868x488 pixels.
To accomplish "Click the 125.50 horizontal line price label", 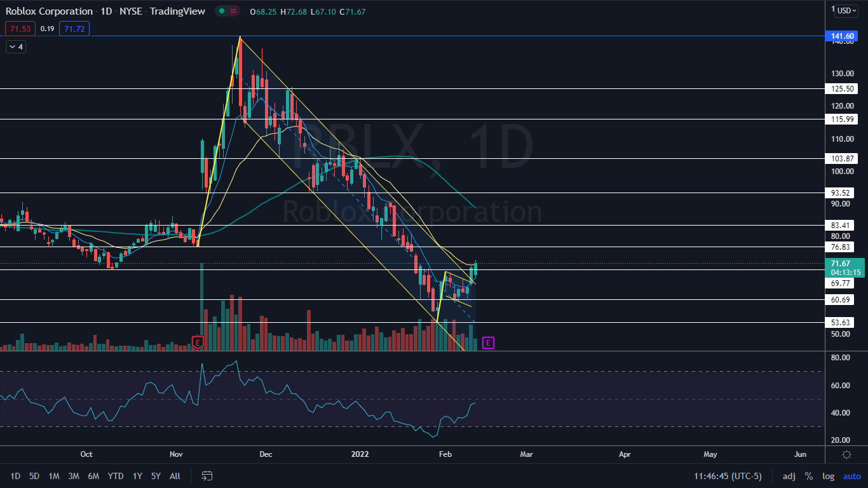I will (x=841, y=89).
